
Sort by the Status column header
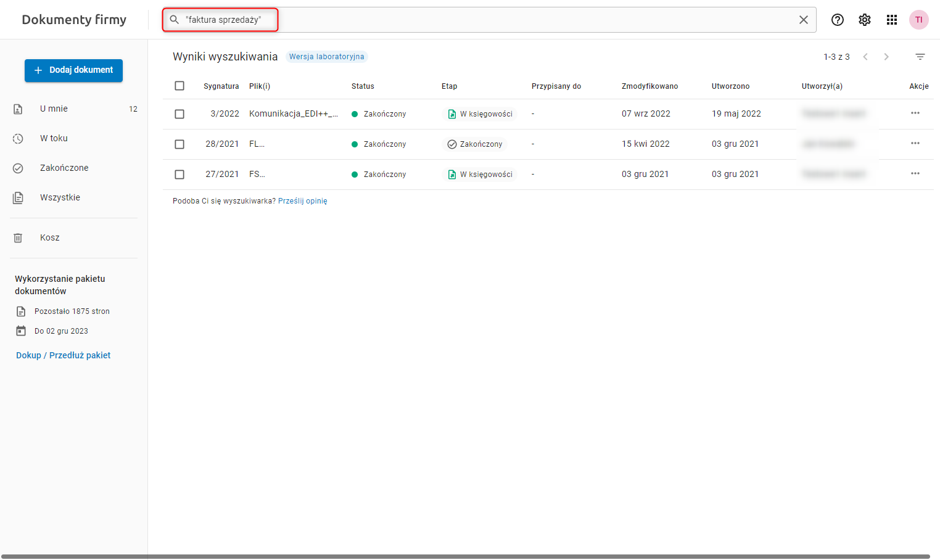pos(363,86)
